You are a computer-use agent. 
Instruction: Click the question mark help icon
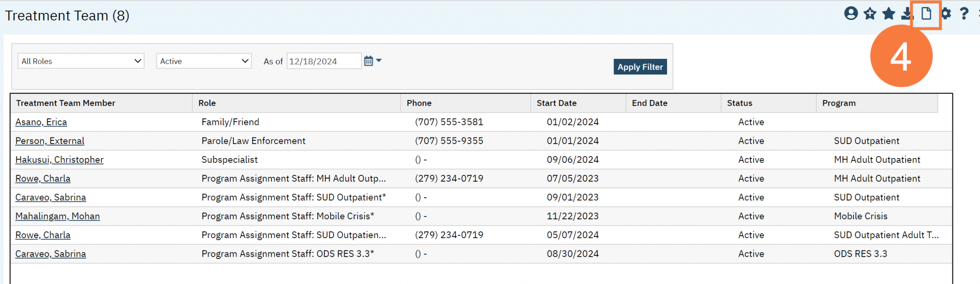click(964, 13)
